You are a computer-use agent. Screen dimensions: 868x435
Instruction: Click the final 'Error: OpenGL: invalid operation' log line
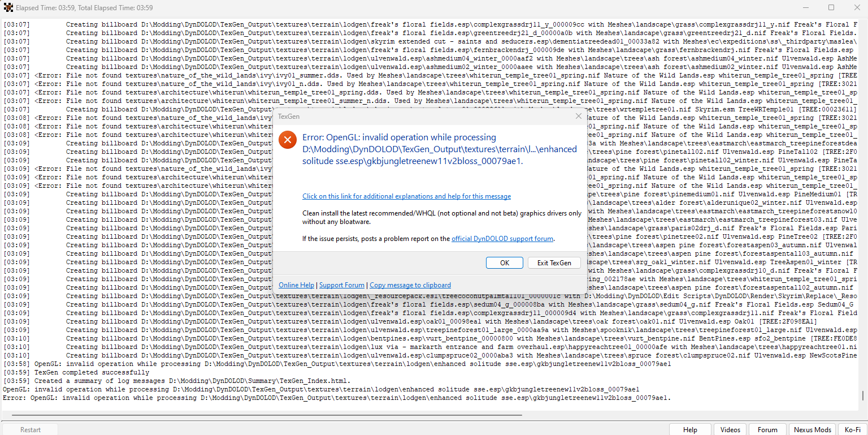pos(337,398)
